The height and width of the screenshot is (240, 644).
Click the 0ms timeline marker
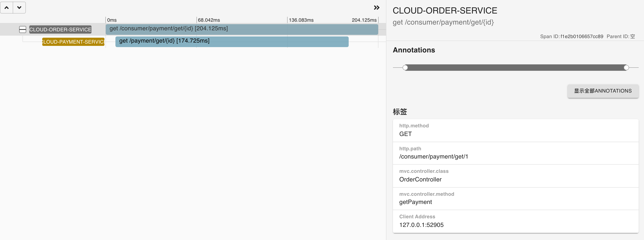click(x=112, y=20)
